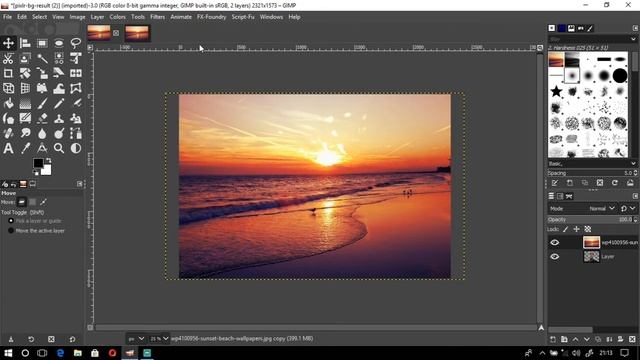Select the Measure compass tool

42,148
